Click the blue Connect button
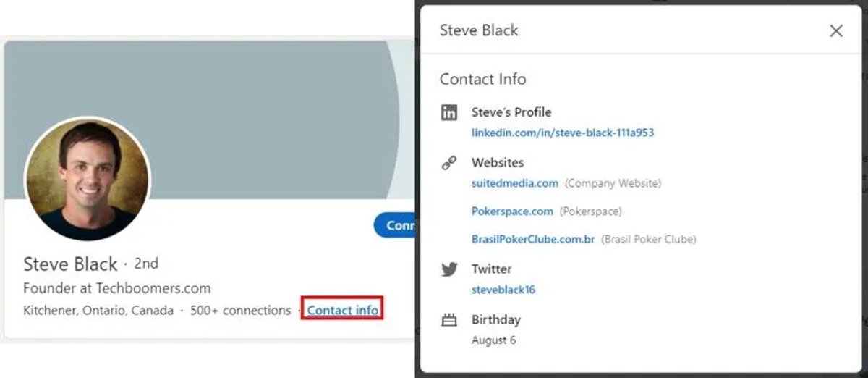The width and height of the screenshot is (868, 378). point(395,225)
